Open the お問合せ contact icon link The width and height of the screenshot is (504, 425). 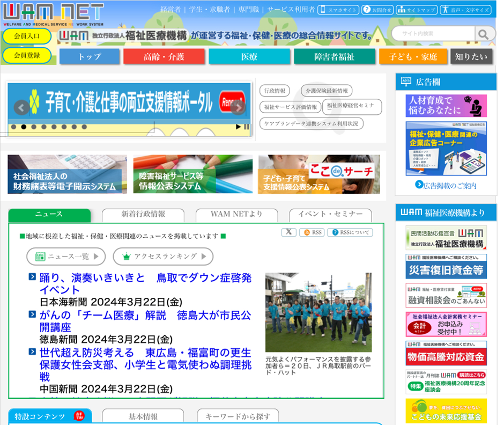[377, 10]
